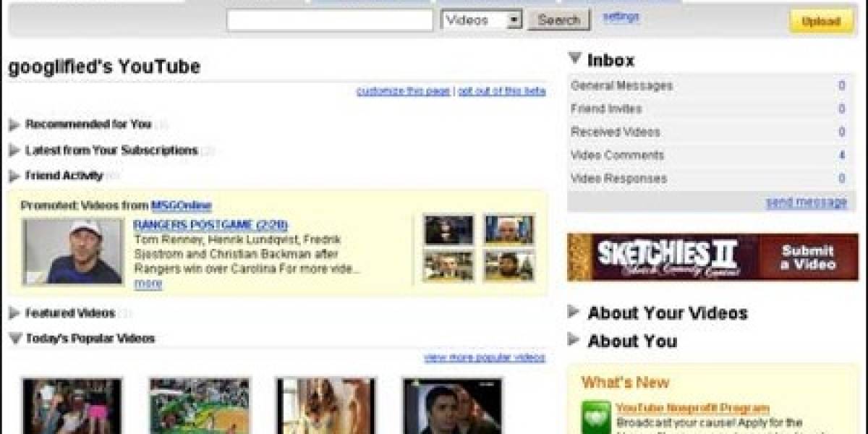Click the Search button

click(x=558, y=20)
